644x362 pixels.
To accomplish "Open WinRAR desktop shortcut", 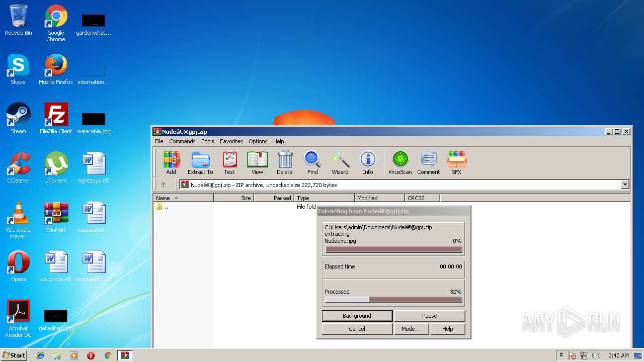I will 56,217.
